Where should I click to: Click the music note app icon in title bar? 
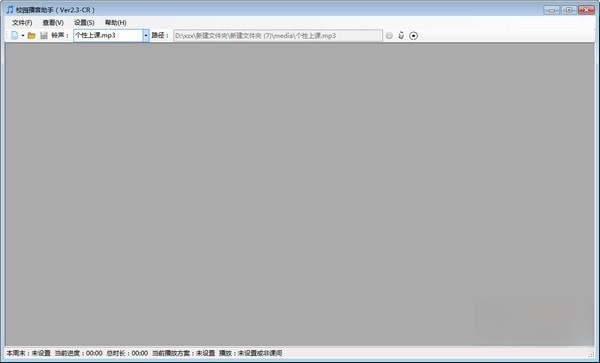coord(10,10)
